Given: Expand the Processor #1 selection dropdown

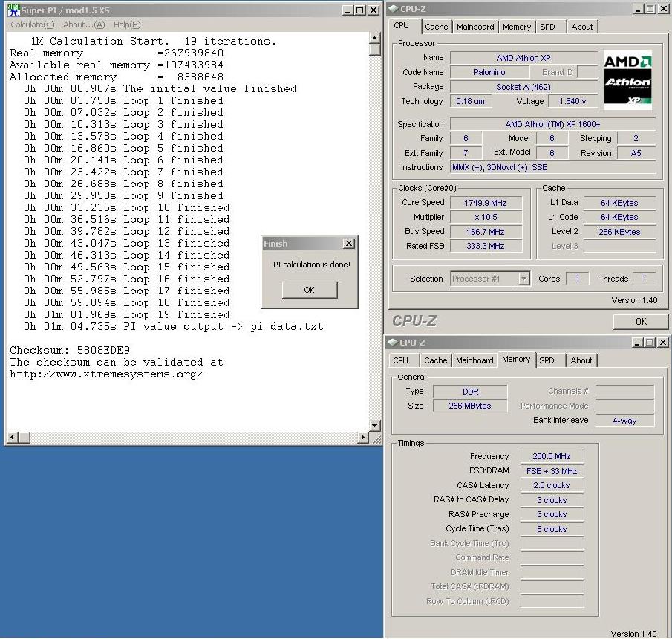Looking at the screenshot, I should click(523, 279).
